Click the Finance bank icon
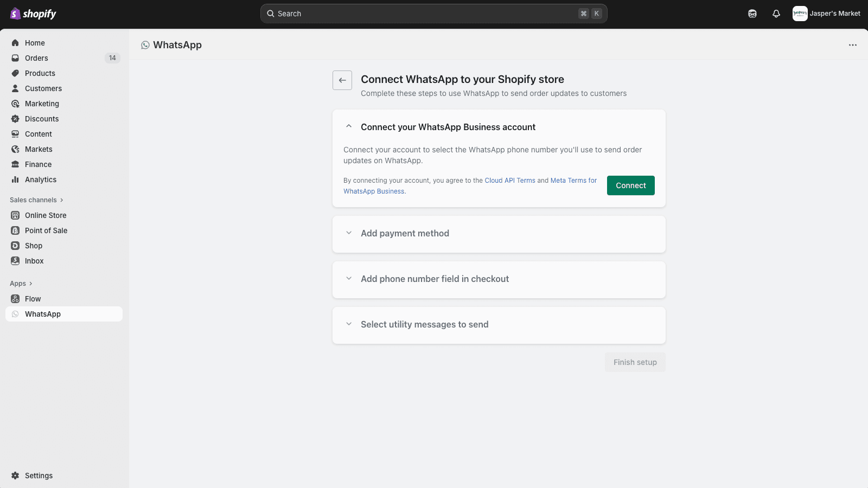The height and width of the screenshot is (488, 868). click(x=15, y=164)
